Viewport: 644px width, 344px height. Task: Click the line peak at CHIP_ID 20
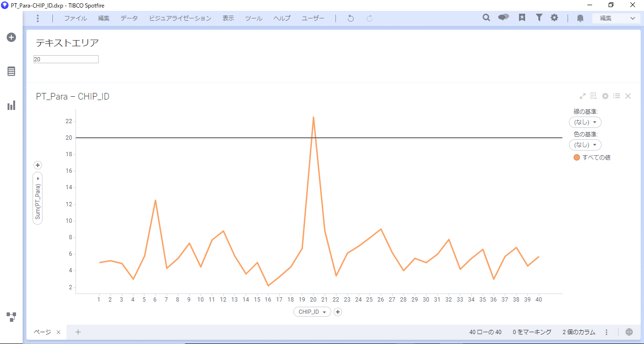pos(313,117)
